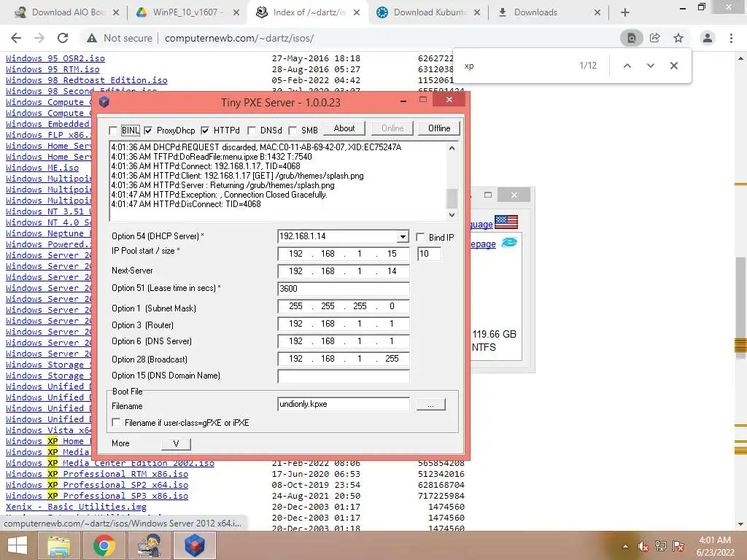Click the network tray icon

click(x=661, y=546)
